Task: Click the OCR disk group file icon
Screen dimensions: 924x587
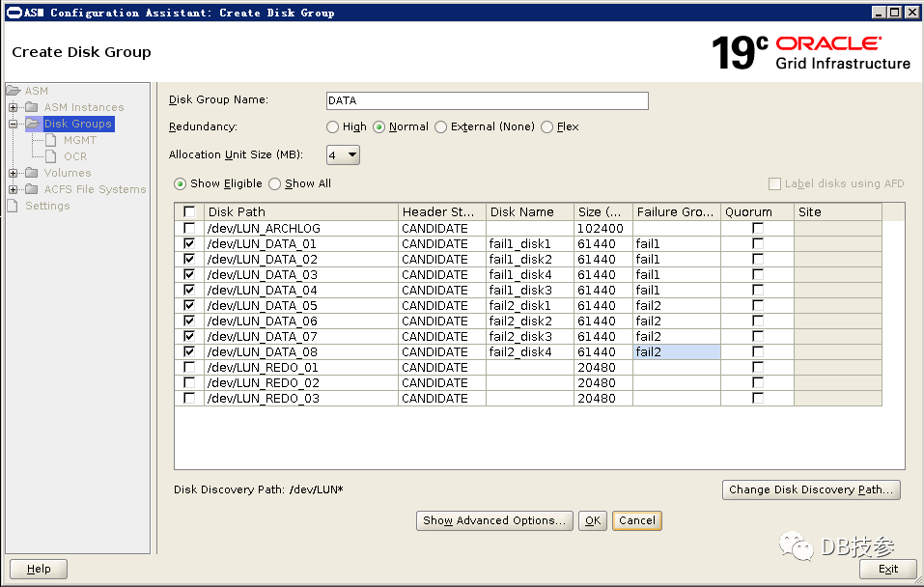Action: tap(52, 156)
